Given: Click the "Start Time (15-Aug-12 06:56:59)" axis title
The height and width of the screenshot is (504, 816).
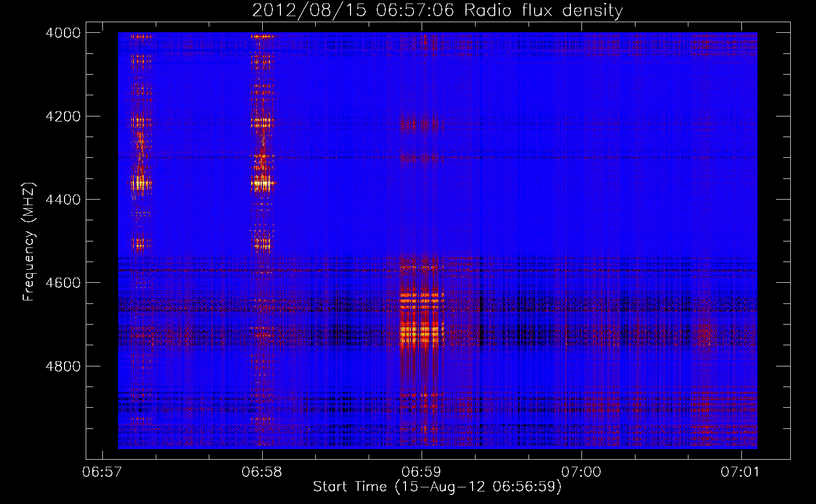Looking at the screenshot, I should pyautogui.click(x=437, y=487).
